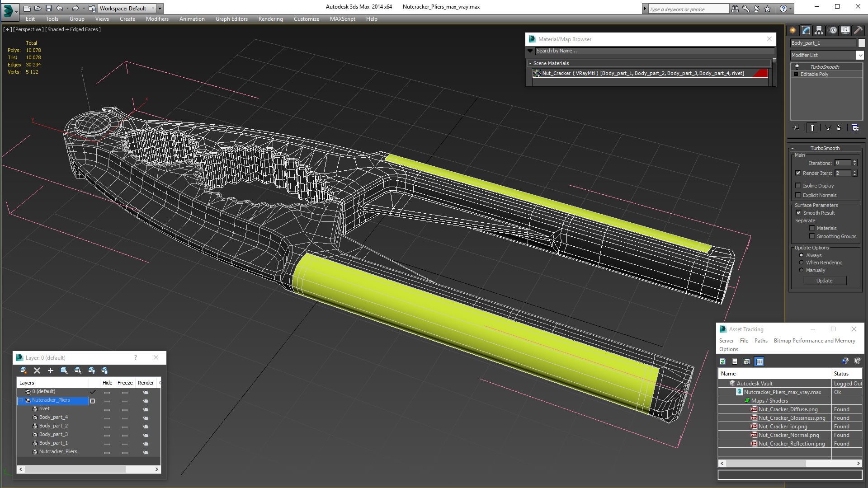
Task: Open the Create command panel tab
Action: click(793, 30)
